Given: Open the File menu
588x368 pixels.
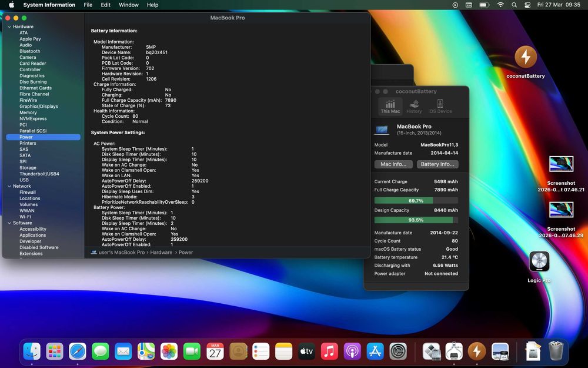Looking at the screenshot, I should [x=88, y=5].
